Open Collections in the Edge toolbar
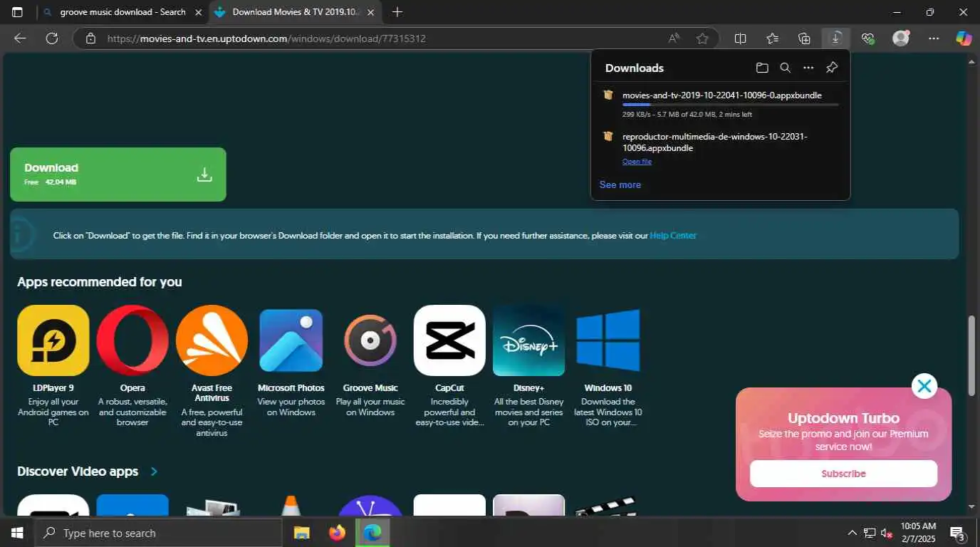The width and height of the screenshot is (980, 547). [804, 38]
